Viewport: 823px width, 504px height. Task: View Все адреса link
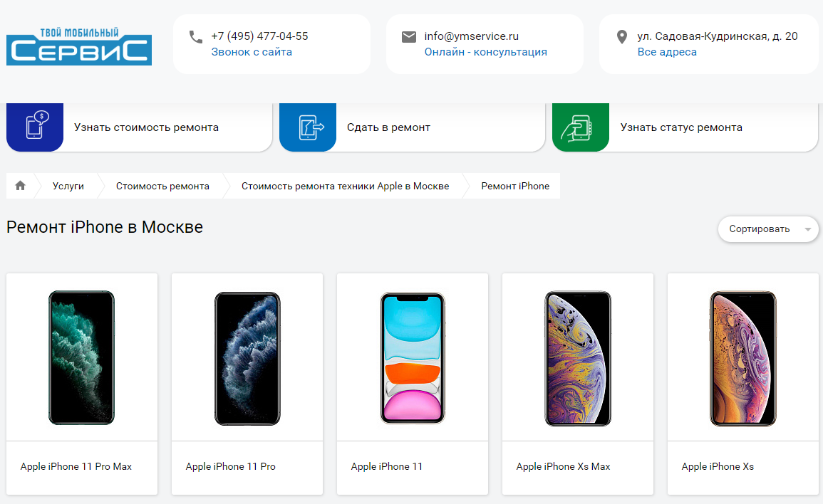point(667,52)
